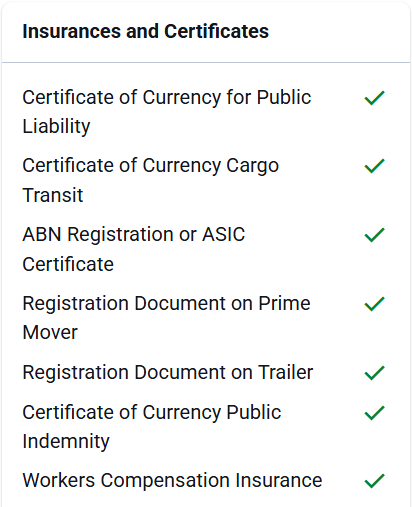Click the checkmark next to ABN Registration

coord(375,235)
